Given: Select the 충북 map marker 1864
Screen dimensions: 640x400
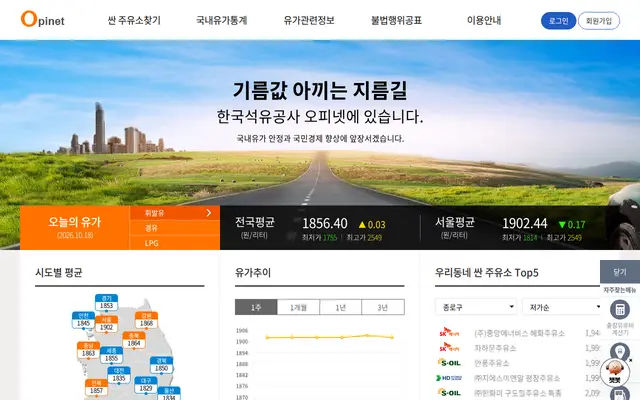Looking at the screenshot, I should [134, 340].
